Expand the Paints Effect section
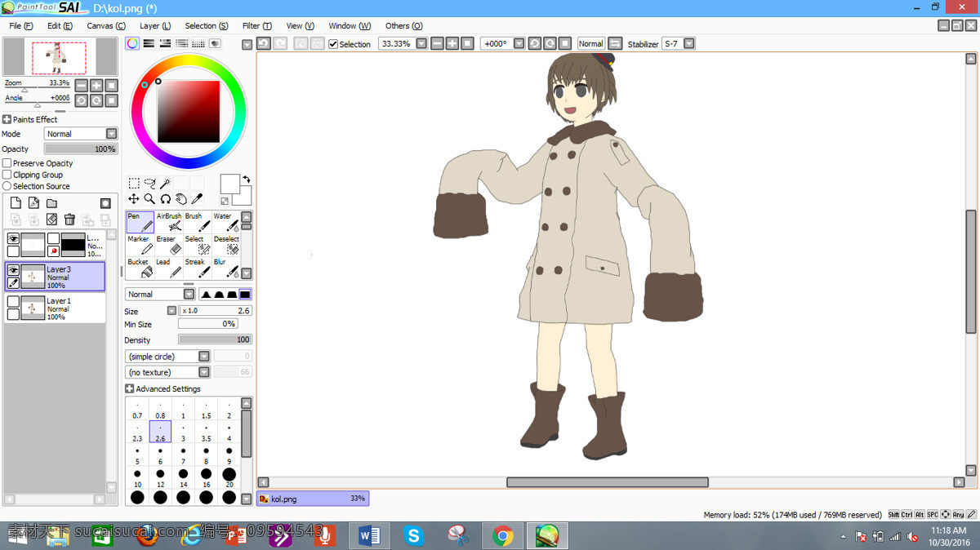Viewport: 980px width, 550px height. coord(7,119)
